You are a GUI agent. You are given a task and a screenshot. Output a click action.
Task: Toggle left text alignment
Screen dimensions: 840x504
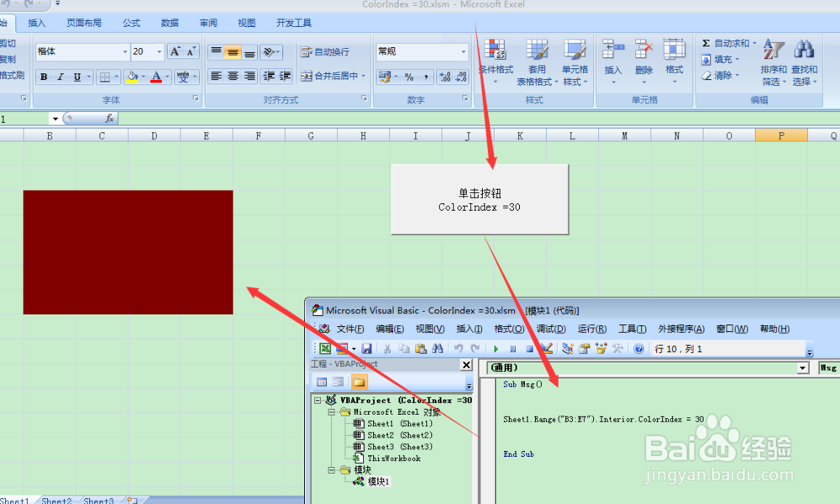pos(216,76)
